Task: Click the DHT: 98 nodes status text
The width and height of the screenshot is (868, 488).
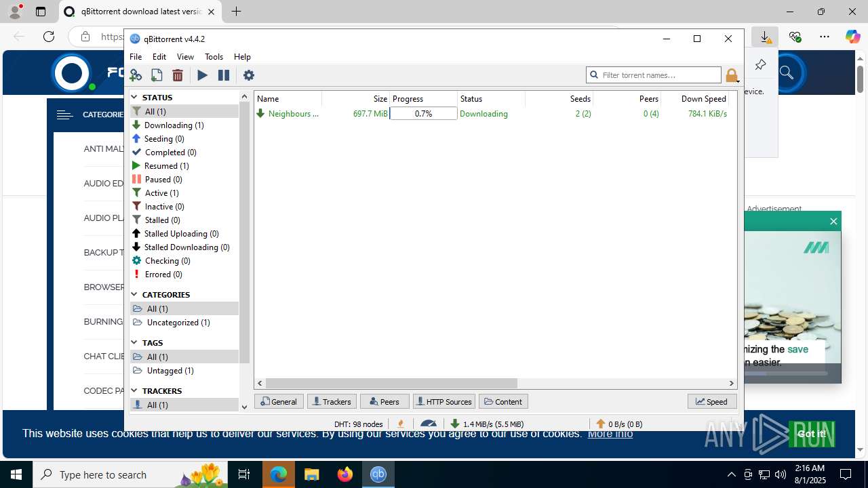Action: [x=358, y=424]
